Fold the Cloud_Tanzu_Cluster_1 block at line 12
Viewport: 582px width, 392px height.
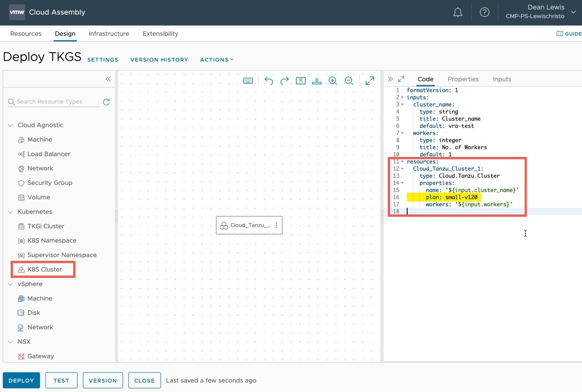click(x=402, y=169)
